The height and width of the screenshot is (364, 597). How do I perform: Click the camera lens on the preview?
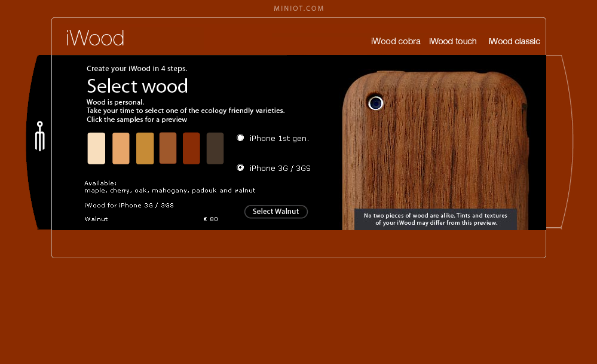[375, 103]
